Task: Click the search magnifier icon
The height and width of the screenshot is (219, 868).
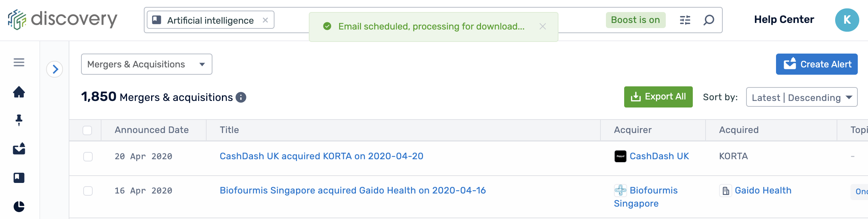Action: coord(708,20)
